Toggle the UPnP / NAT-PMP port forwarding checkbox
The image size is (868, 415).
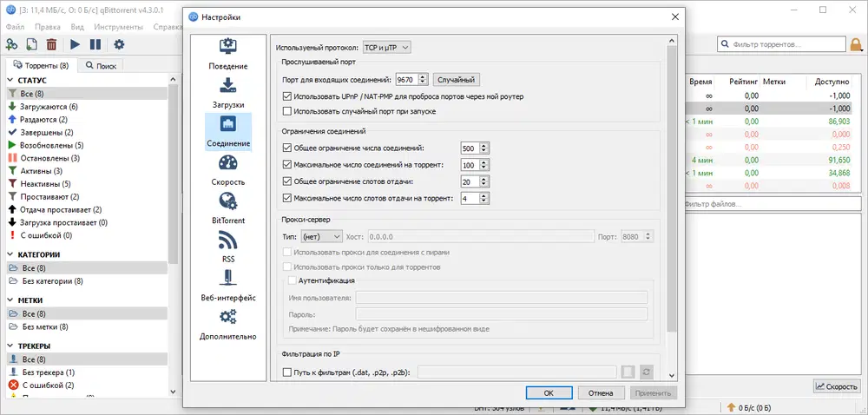pos(286,96)
